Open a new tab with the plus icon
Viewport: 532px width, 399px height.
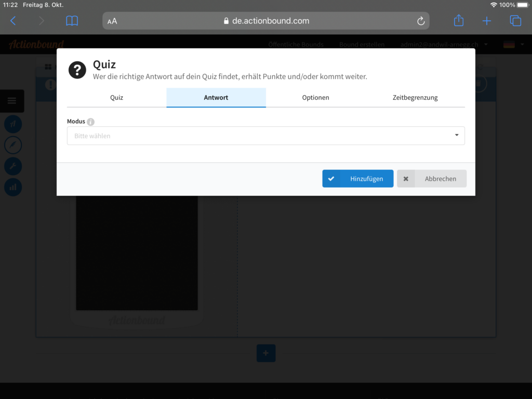click(x=486, y=21)
